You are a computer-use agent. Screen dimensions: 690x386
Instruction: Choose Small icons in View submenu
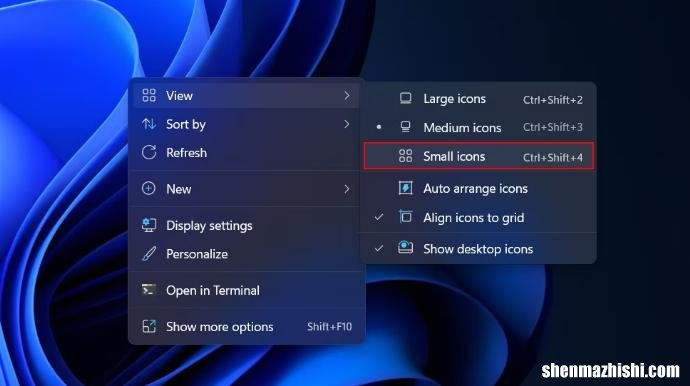click(478, 156)
